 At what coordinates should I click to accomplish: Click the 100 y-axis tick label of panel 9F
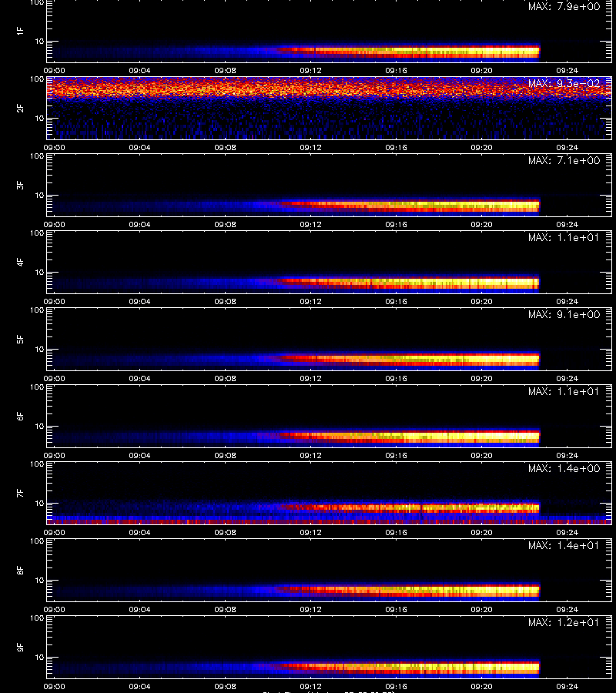pos(37,618)
